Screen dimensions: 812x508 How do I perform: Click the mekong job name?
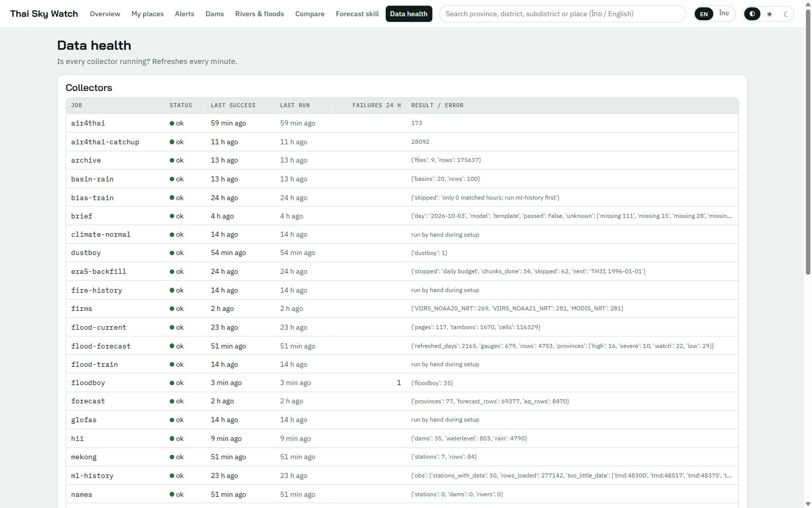[x=84, y=457]
